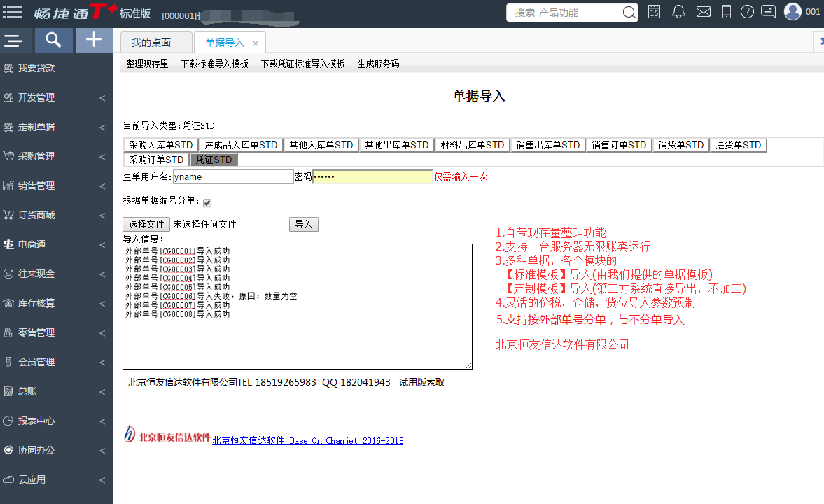Screen dimensions: 824x504
Task: Expand 定制单据 chevron arrow
Action: click(x=102, y=127)
